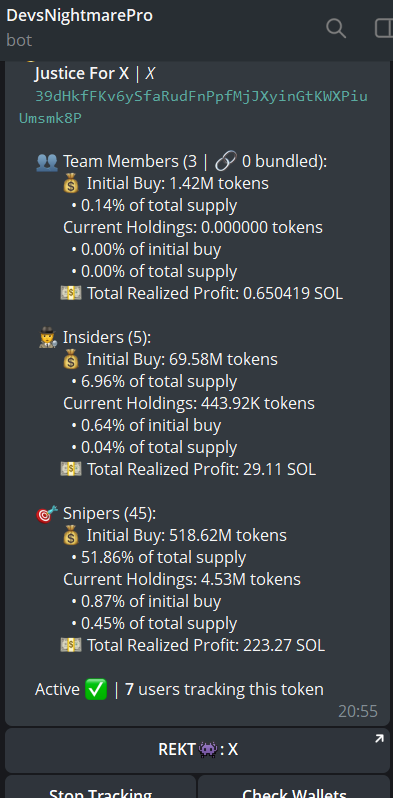Click the money bag next to 518.62M tokens
Screen dimensions: 393x798
[71, 536]
